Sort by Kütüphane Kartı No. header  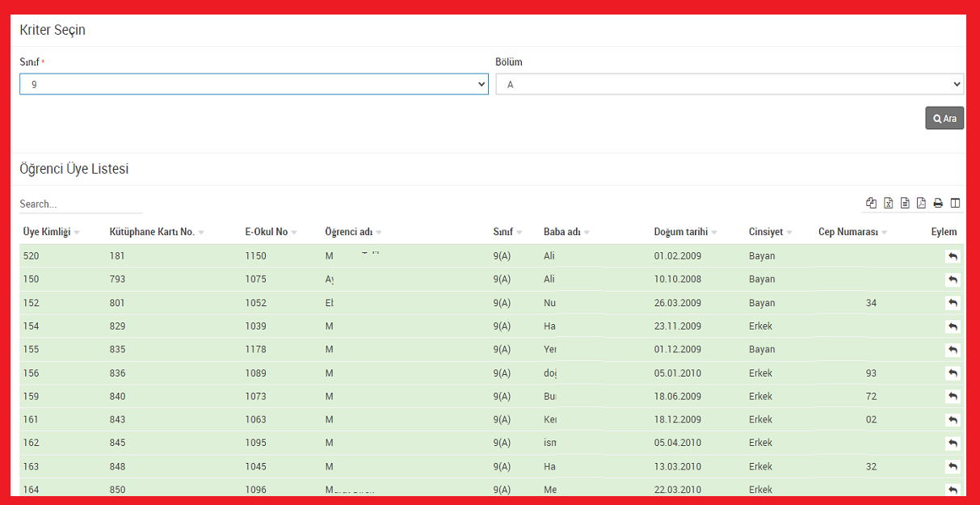pyautogui.click(x=152, y=232)
